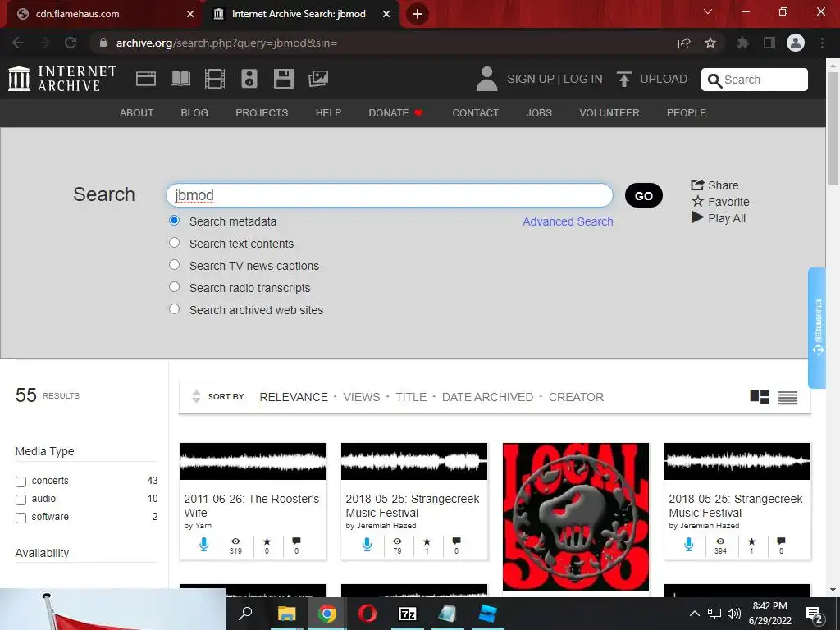
Task: Click the share page icon in address bar
Action: pos(683,43)
